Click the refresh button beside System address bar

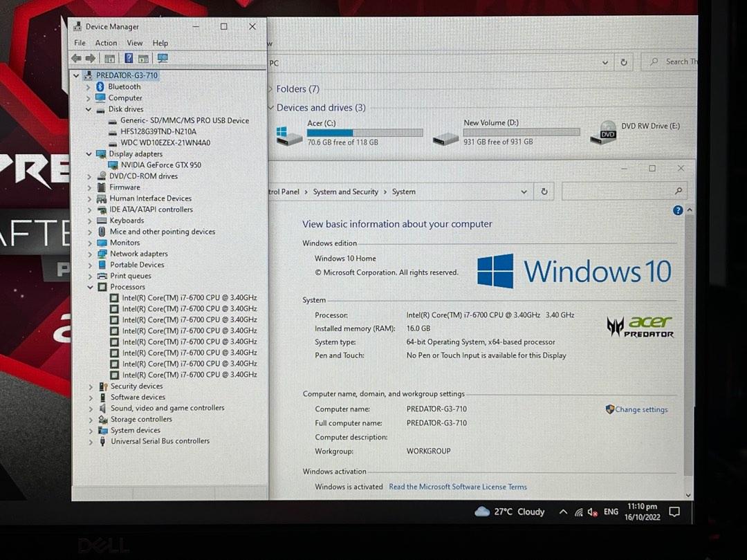[x=544, y=192]
